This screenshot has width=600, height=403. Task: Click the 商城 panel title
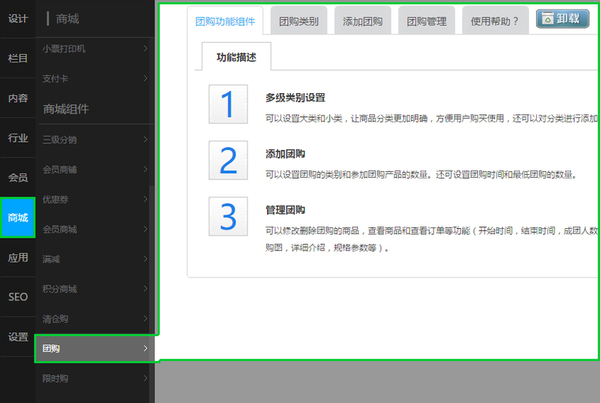67,19
